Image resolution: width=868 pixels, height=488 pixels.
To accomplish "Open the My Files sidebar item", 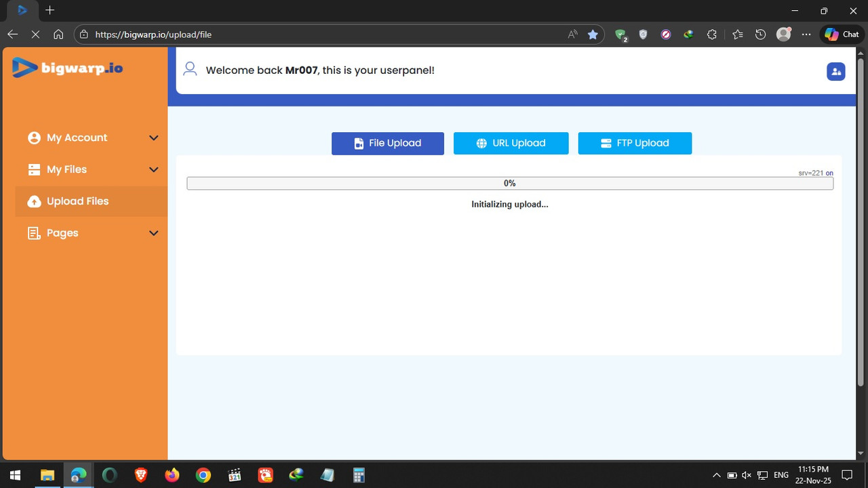I will click(92, 169).
